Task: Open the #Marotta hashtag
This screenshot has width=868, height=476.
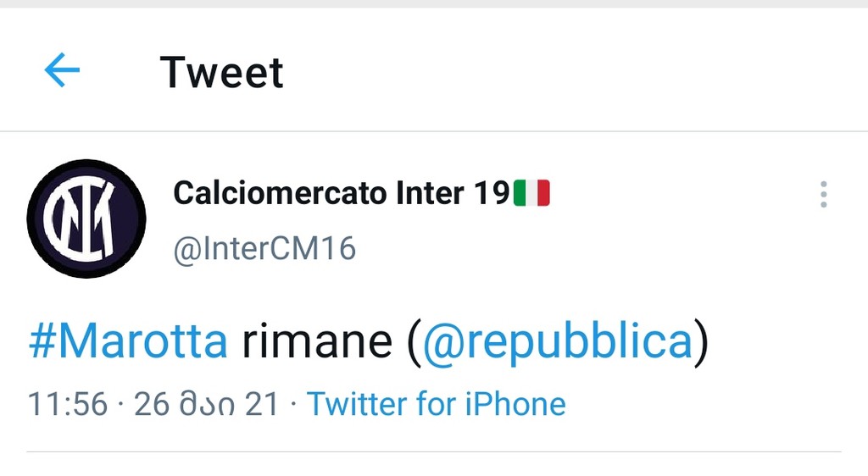Action: click(x=128, y=340)
